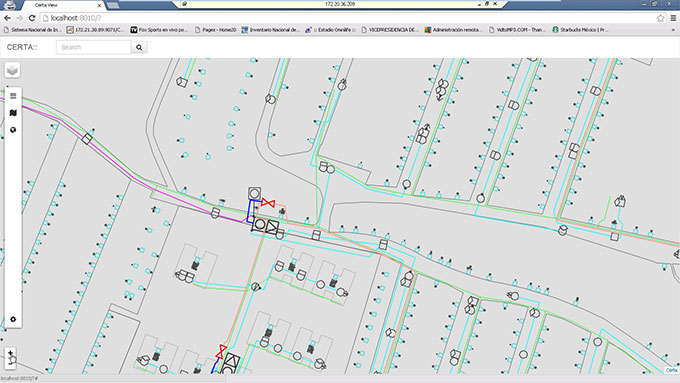Click the localhost:8010 address bar
680x383 pixels.
point(348,18)
